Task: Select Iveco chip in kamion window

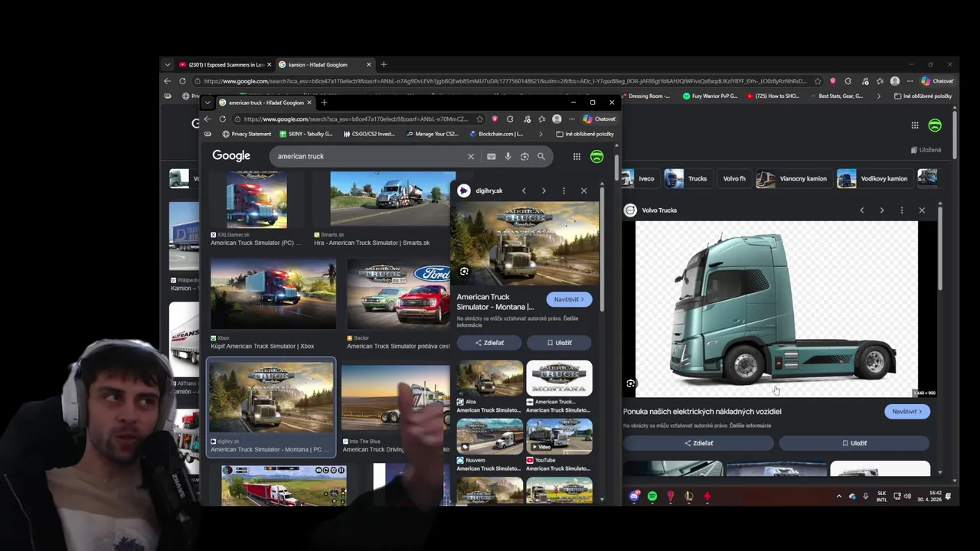Action: pyautogui.click(x=639, y=178)
